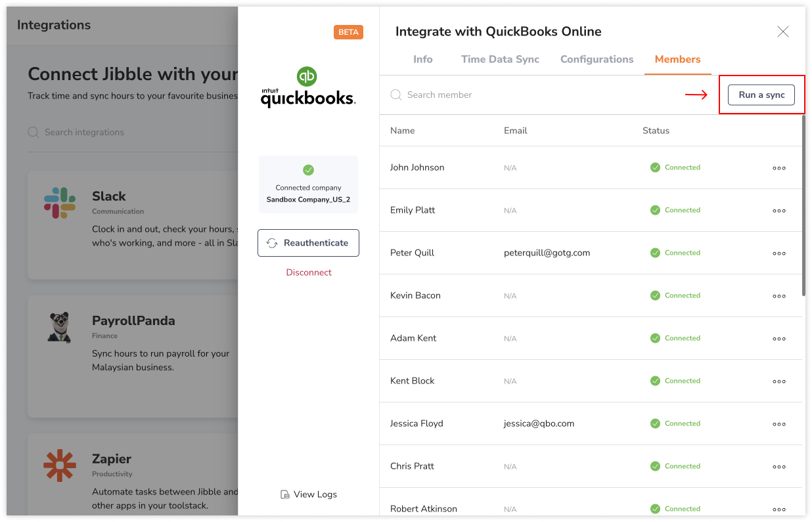This screenshot has height=522, width=812.
Task: Click the name Jessica Floyd
Action: 417,424
